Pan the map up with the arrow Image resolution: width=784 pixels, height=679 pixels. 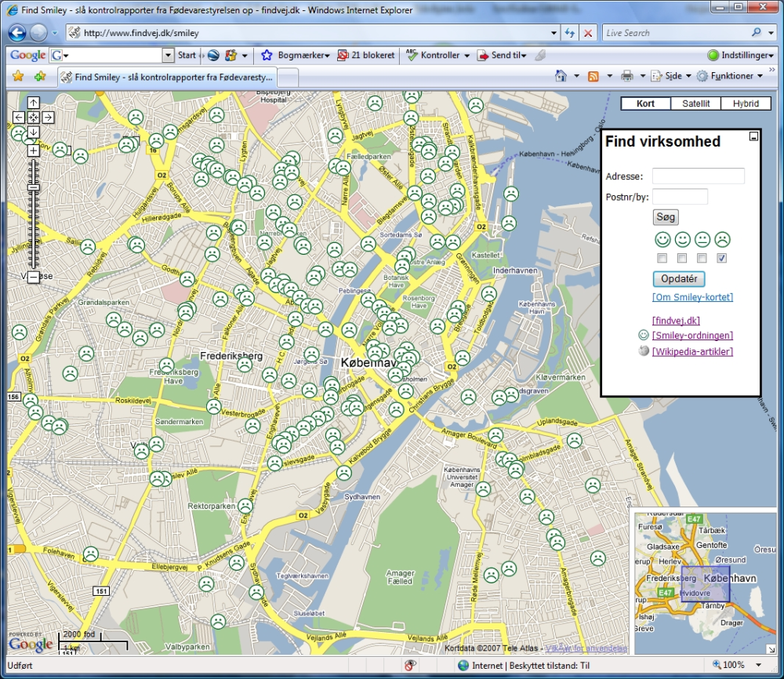(x=33, y=103)
